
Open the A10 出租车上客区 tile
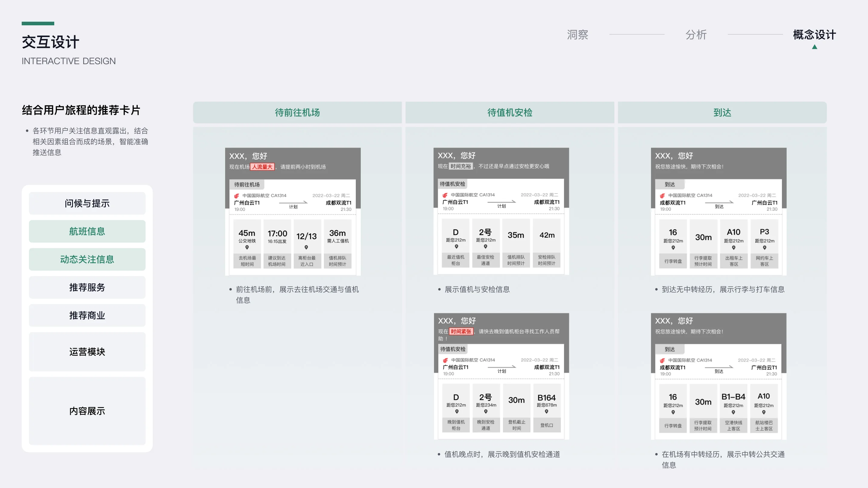tap(734, 244)
